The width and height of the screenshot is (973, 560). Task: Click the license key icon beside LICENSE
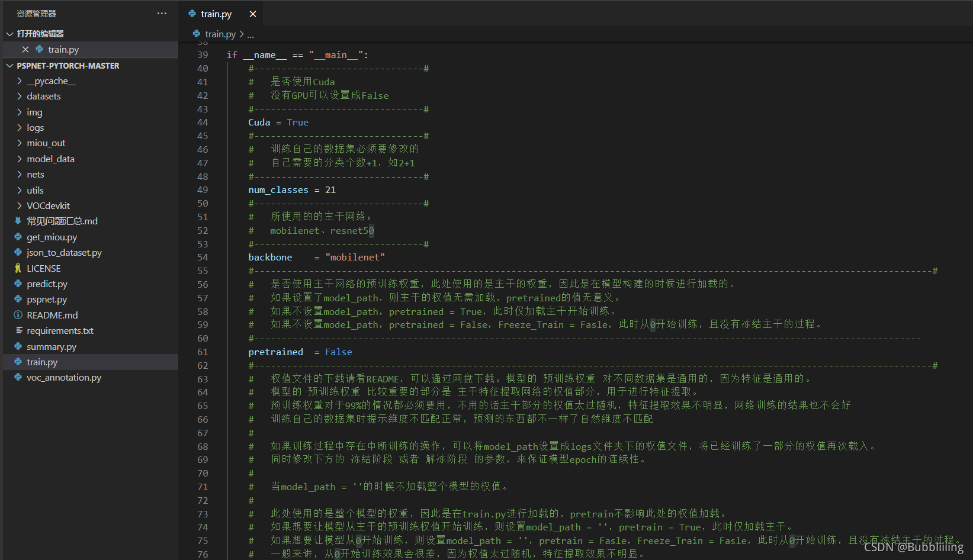pyautogui.click(x=18, y=268)
